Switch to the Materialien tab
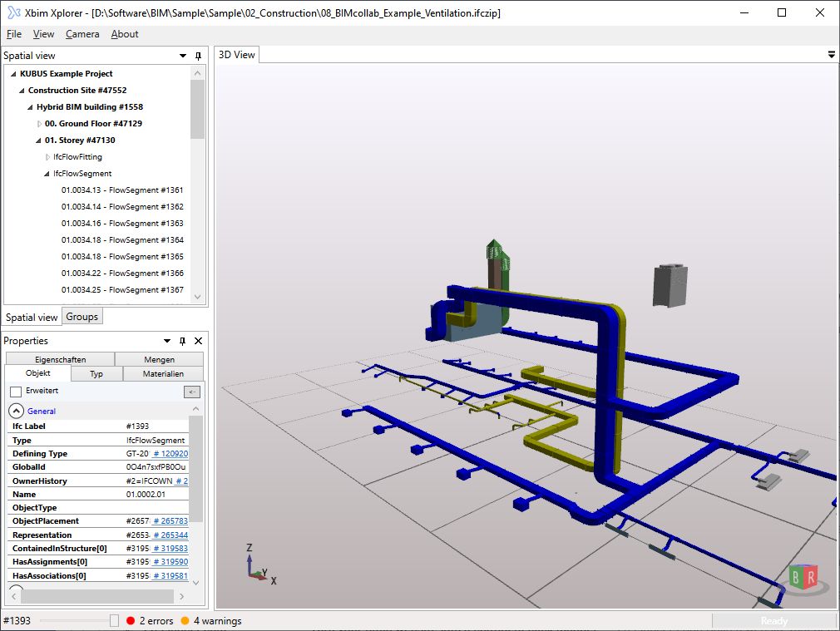 tap(164, 373)
